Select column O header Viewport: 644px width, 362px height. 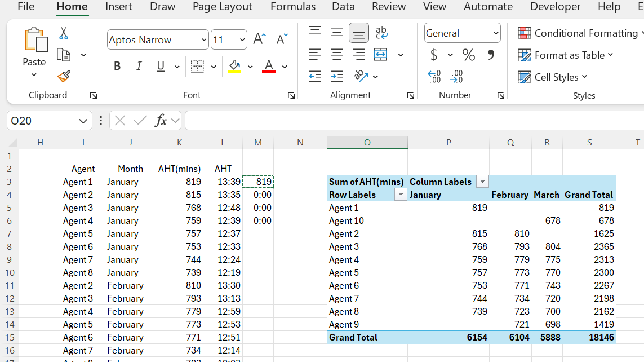[367, 143]
